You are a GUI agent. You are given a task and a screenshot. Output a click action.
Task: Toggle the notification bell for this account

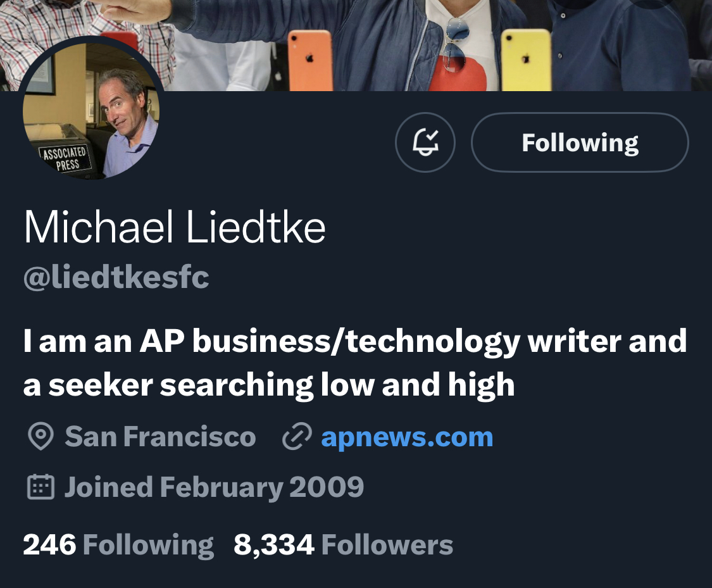425,142
